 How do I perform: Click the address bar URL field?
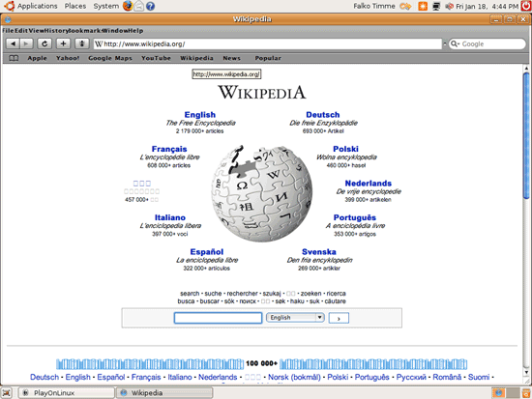point(268,43)
